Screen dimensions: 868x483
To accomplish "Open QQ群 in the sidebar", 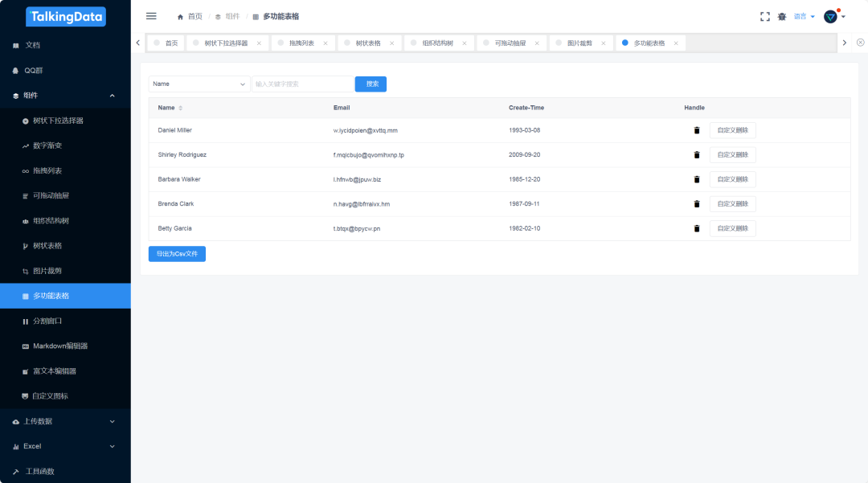I will (x=65, y=70).
